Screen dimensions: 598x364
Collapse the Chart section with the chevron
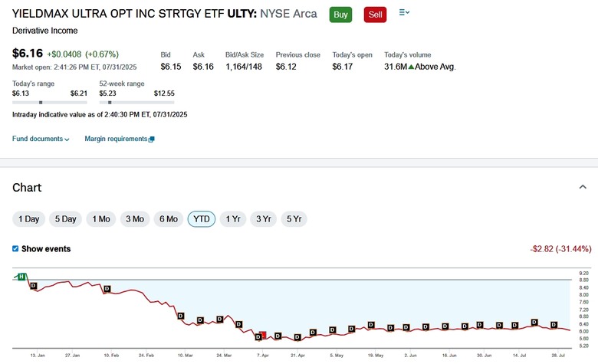tap(583, 187)
